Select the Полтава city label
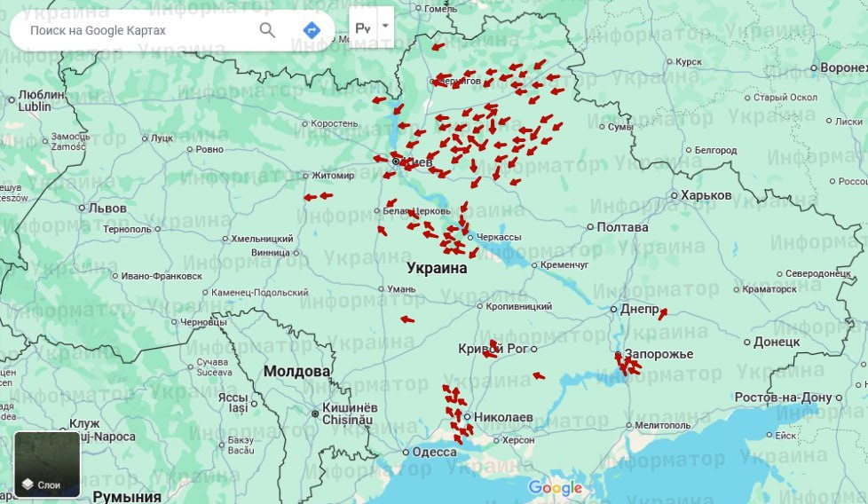The height and width of the screenshot is (504, 868). [x=622, y=227]
